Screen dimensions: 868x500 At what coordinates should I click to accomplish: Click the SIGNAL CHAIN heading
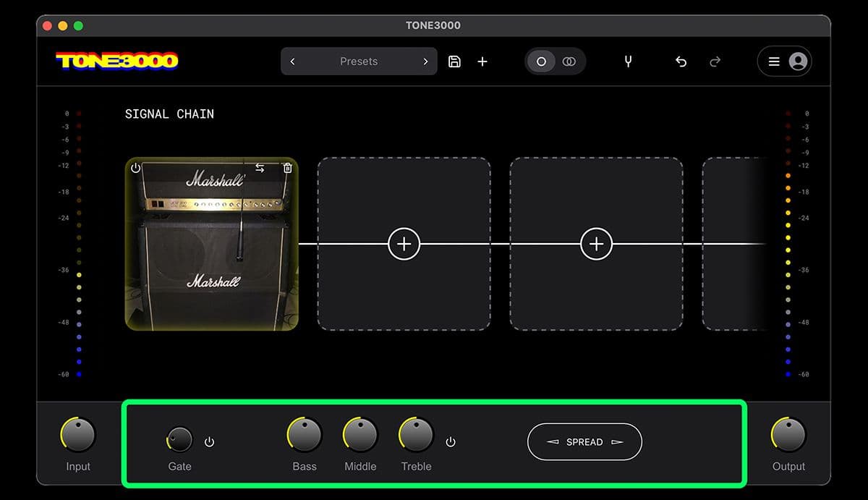click(169, 114)
